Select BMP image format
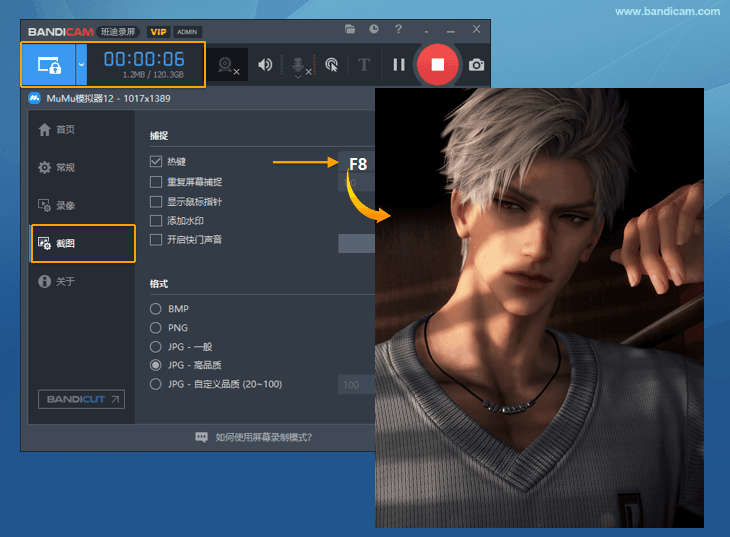The image size is (730, 537). pyautogui.click(x=155, y=309)
